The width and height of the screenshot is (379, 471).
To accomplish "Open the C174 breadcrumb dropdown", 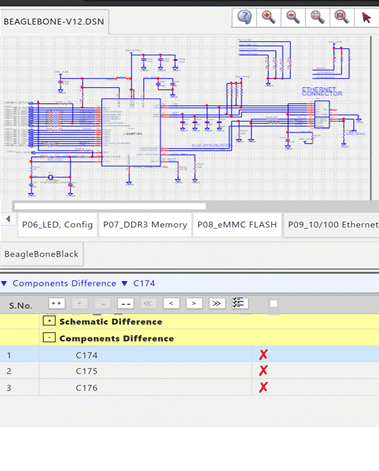I will pos(125,284).
